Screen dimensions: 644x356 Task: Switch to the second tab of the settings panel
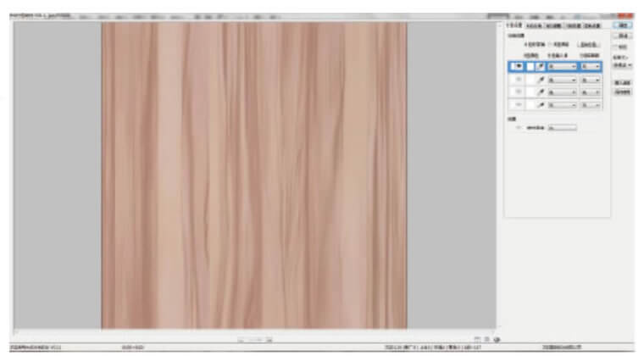click(534, 26)
